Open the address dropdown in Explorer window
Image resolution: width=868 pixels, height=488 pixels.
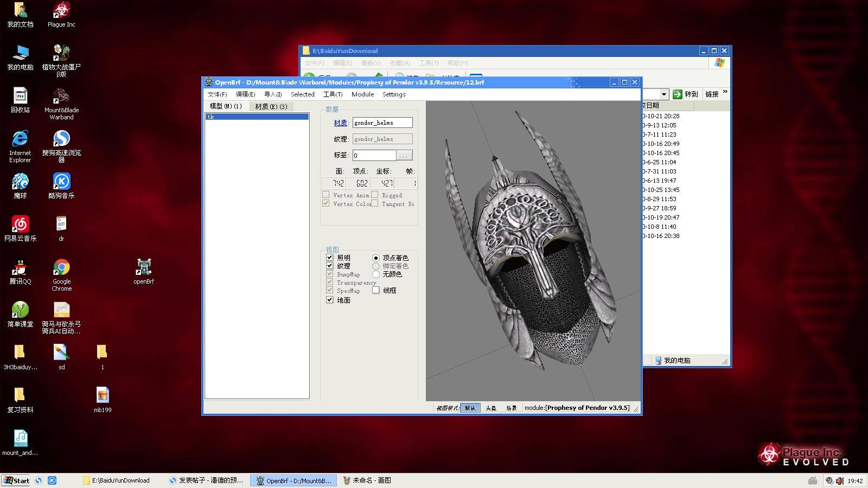point(663,94)
